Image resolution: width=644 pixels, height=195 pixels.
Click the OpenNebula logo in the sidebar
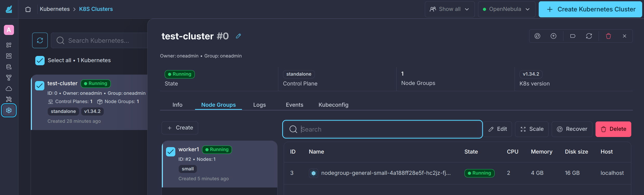pos(9,9)
